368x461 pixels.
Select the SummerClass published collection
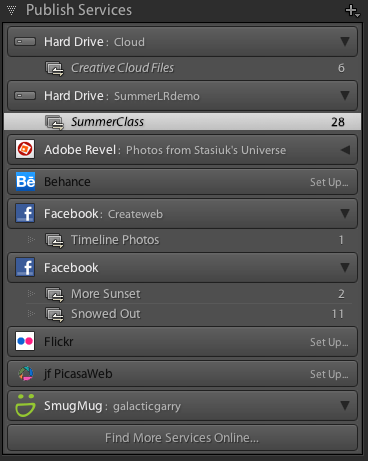coord(182,122)
